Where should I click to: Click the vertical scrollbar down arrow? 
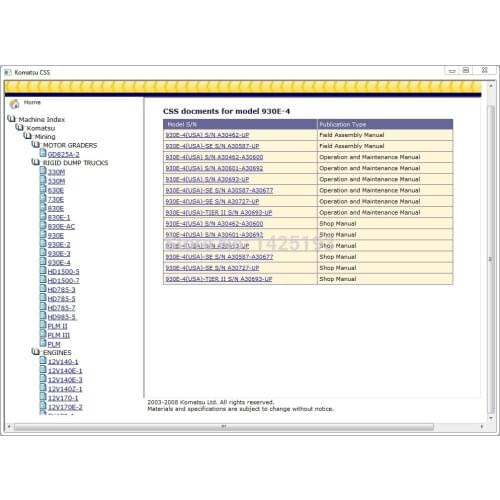tap(491, 418)
